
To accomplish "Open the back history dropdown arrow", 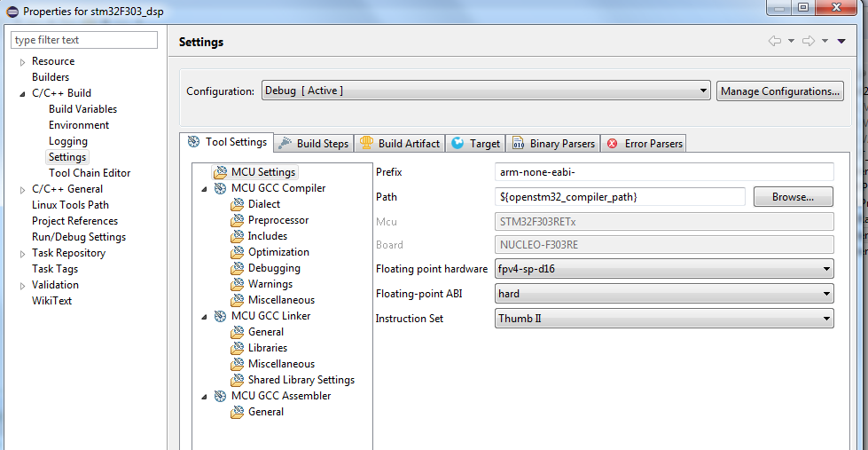I will (x=791, y=41).
